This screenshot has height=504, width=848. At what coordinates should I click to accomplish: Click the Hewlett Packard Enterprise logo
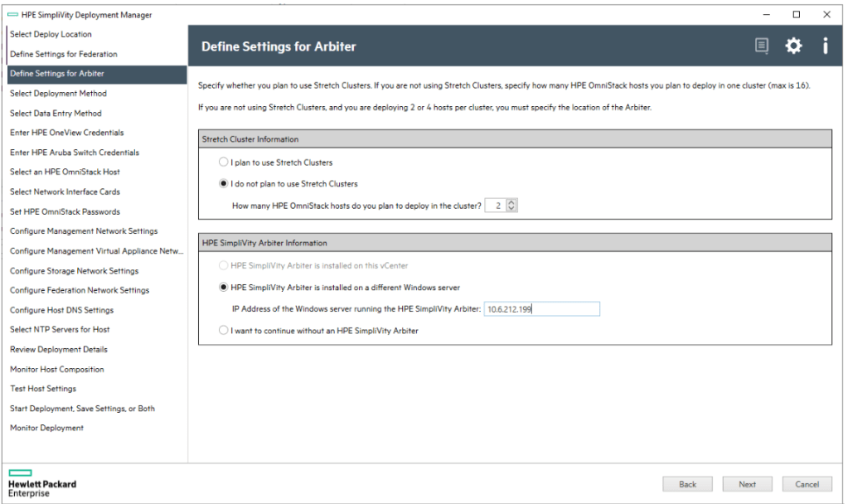coord(41,483)
